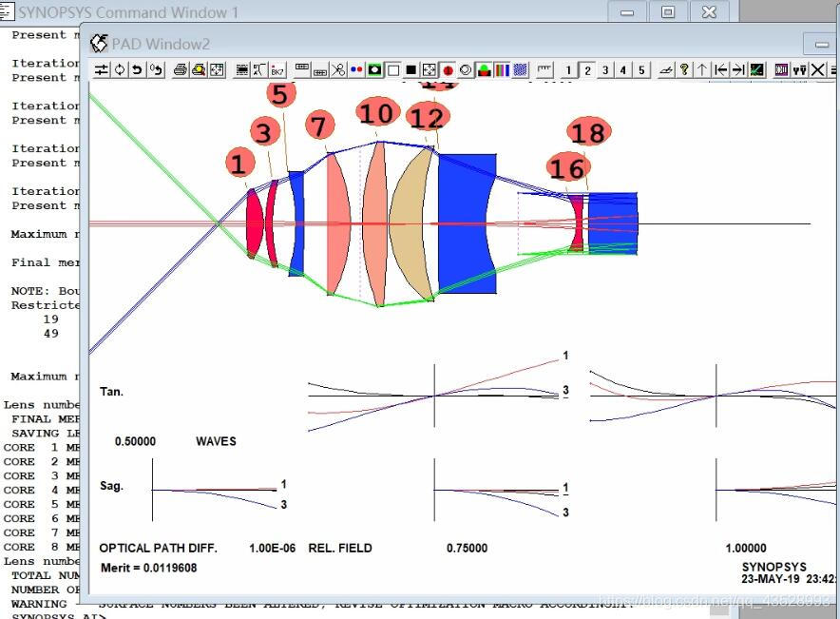Click the 0.50000 WAVES scale value
This screenshot has width=840, height=619.
(x=176, y=441)
